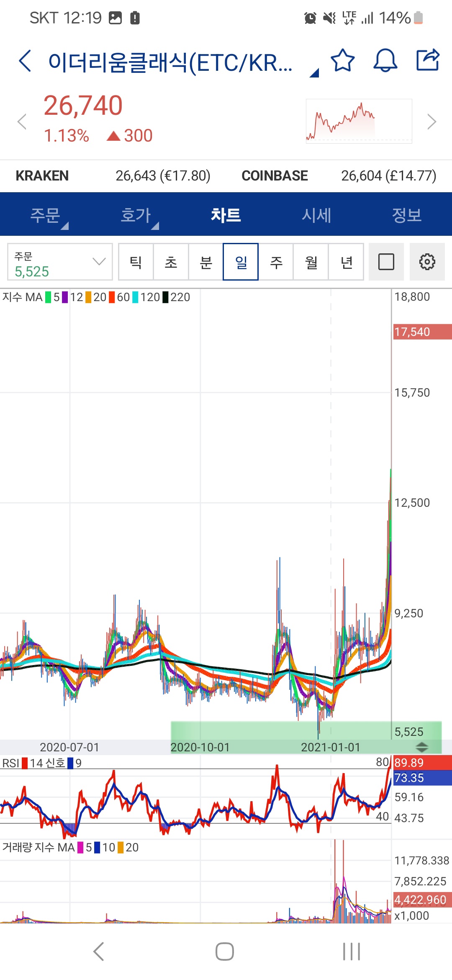Switch to the 정보 tab
Viewport: 452px width, 980px height.
[x=407, y=215]
